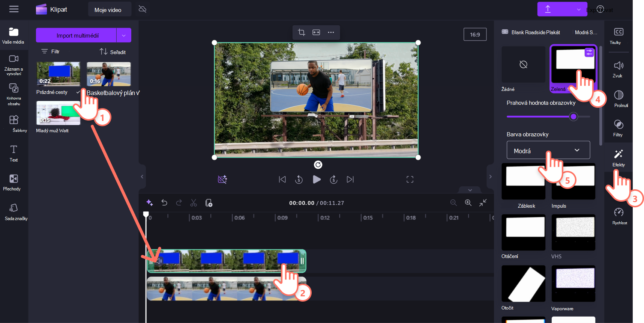Open the hamburger main menu

[x=14, y=9]
